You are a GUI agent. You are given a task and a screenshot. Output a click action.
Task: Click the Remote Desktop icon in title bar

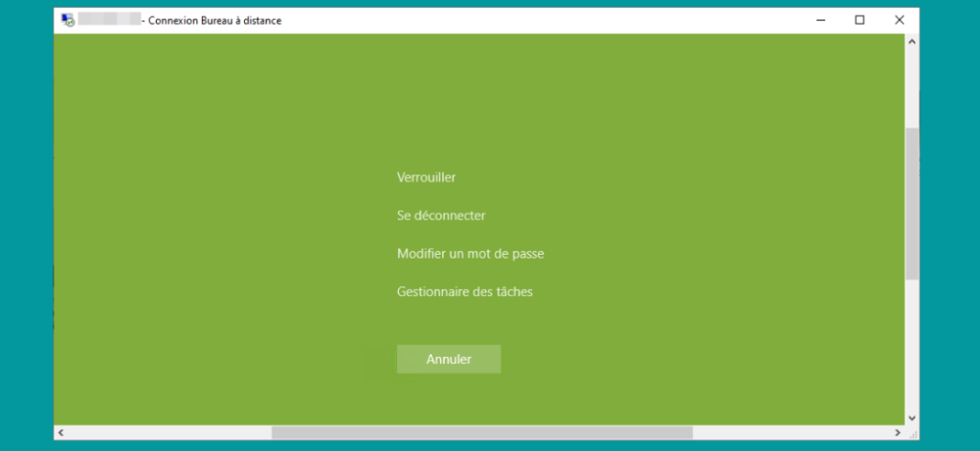pos(67,20)
